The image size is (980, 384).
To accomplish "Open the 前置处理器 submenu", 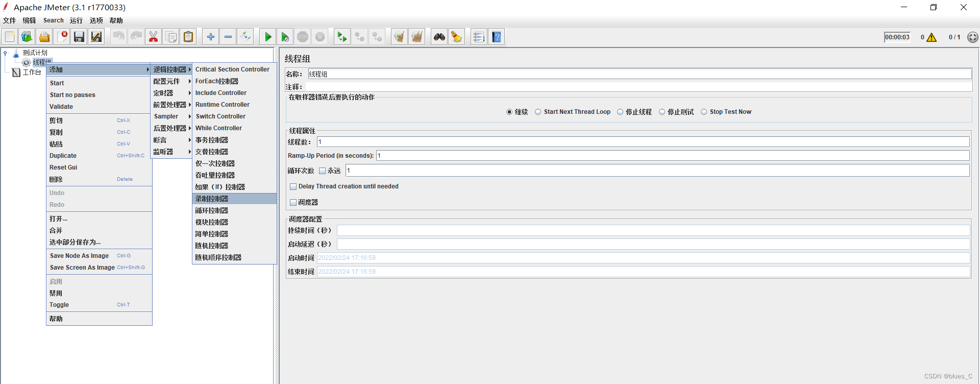I will pos(172,105).
